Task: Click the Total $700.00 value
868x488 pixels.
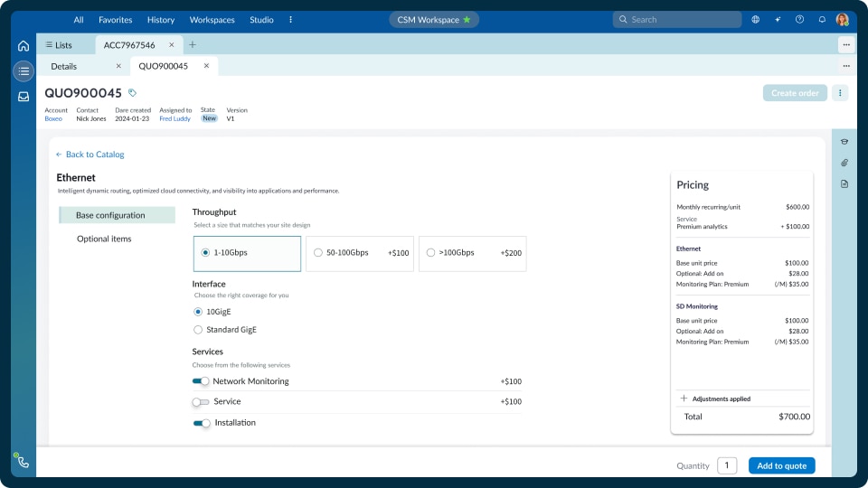Action: coord(795,417)
